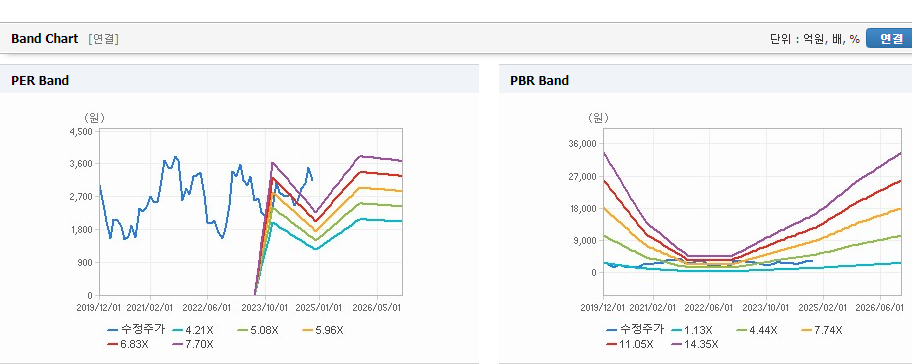Toggle 7.70X legend series in PER chart
The height and width of the screenshot is (364, 912).
pos(193,344)
